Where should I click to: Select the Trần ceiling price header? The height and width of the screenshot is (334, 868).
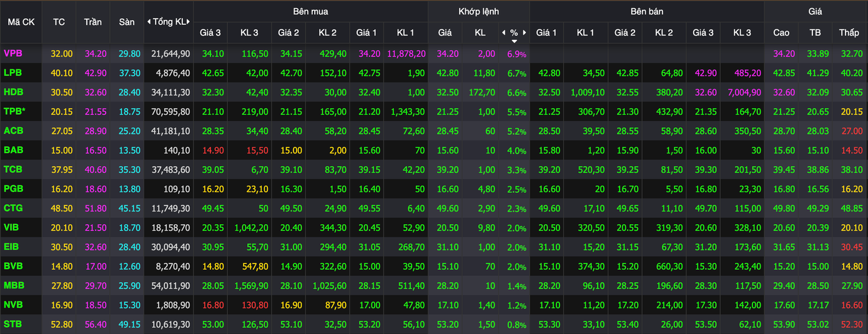pyautogui.click(x=92, y=22)
